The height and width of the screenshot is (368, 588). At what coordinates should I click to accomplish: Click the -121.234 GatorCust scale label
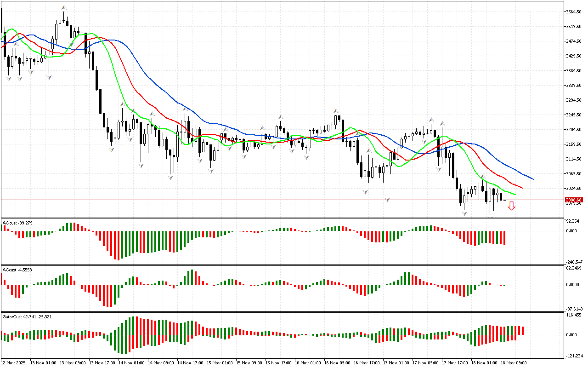574,356
